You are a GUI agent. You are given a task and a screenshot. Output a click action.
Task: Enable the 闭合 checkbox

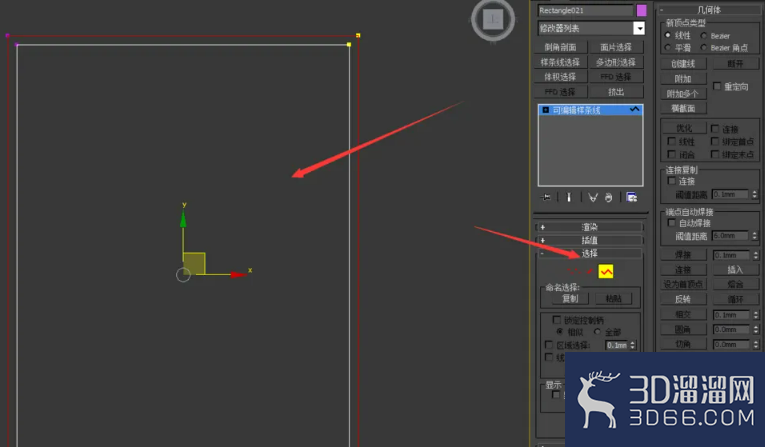[x=672, y=154]
